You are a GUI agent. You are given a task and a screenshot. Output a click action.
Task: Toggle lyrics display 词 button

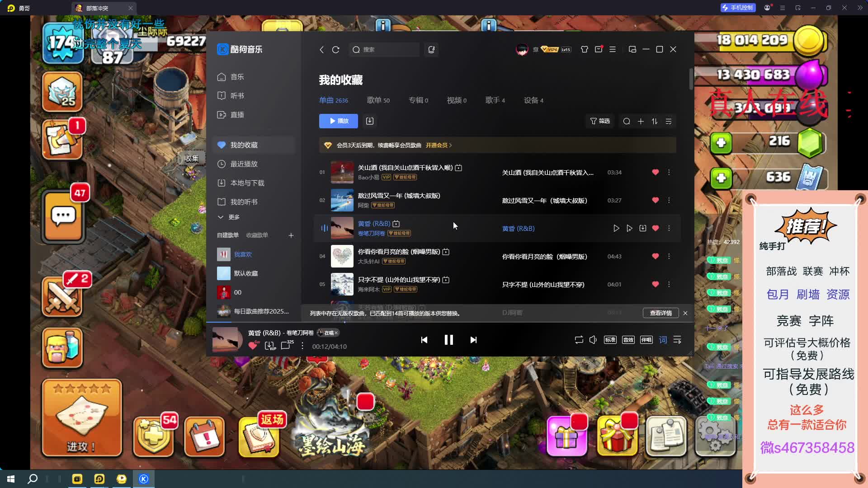tap(663, 340)
